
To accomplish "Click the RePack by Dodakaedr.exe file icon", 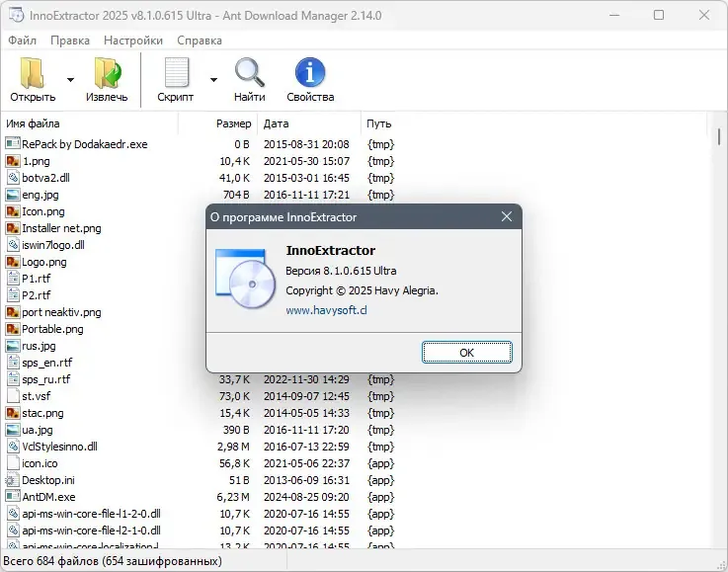I will pos(13,144).
